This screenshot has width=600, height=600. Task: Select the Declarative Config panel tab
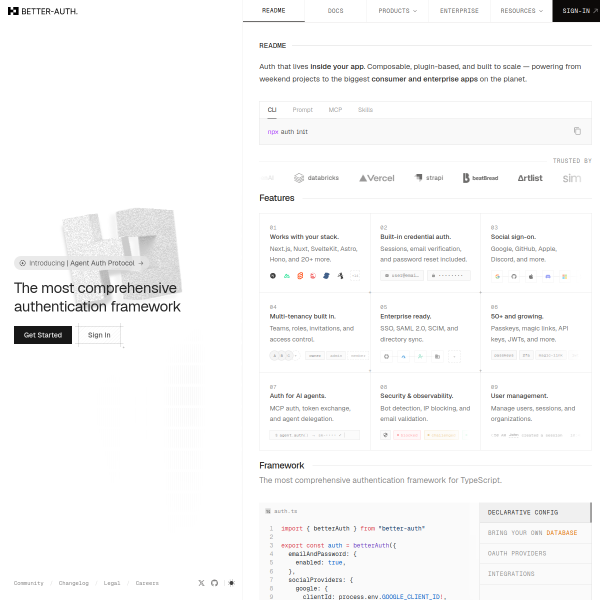pos(535,512)
